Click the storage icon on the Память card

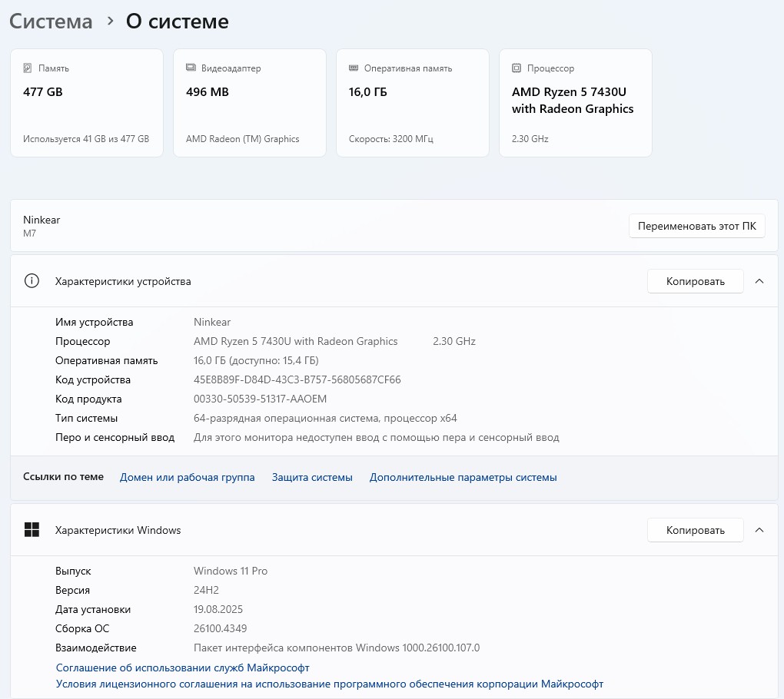(x=28, y=68)
